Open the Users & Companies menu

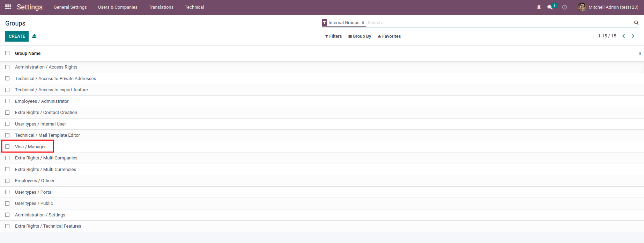[x=118, y=7]
